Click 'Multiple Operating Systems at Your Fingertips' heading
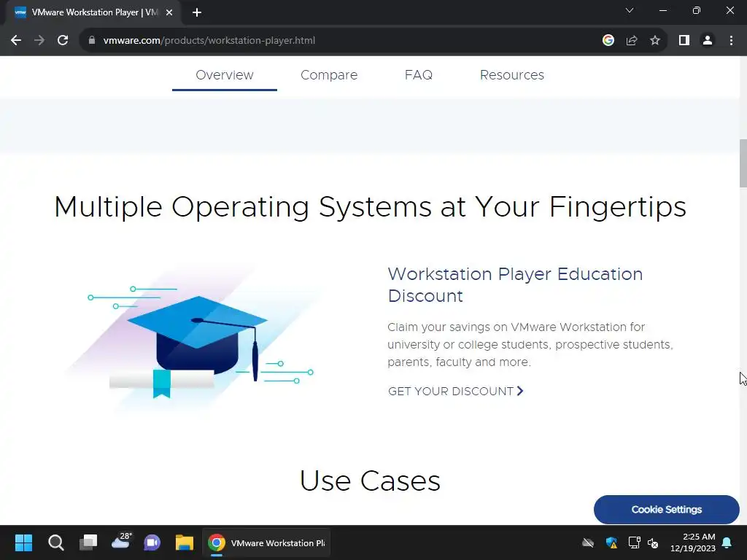The image size is (747, 560). coord(370,207)
